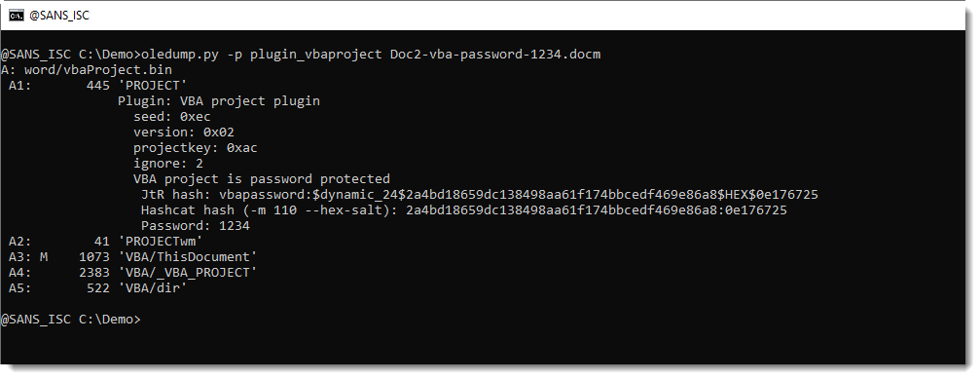Click the final C:\Demo> prompt line
Viewport: 980px width, 379px height.
(71, 320)
